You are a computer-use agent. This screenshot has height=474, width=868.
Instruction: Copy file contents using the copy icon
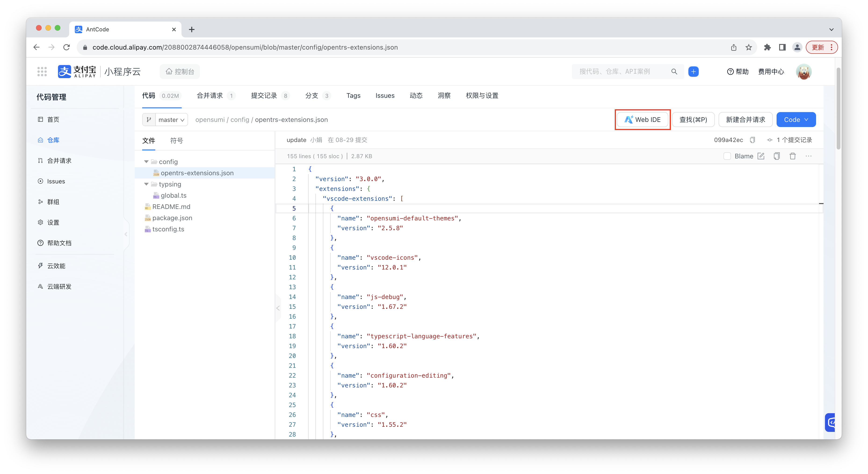point(777,156)
